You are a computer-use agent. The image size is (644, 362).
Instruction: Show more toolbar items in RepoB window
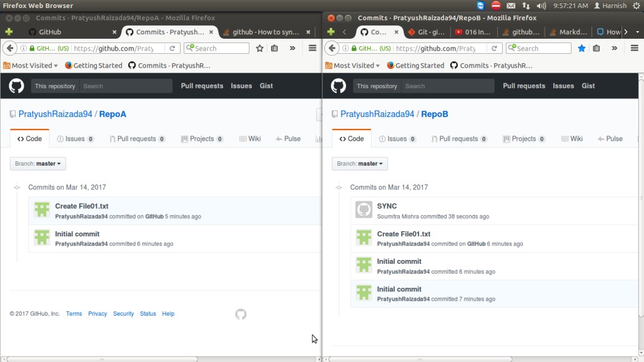pos(615,48)
